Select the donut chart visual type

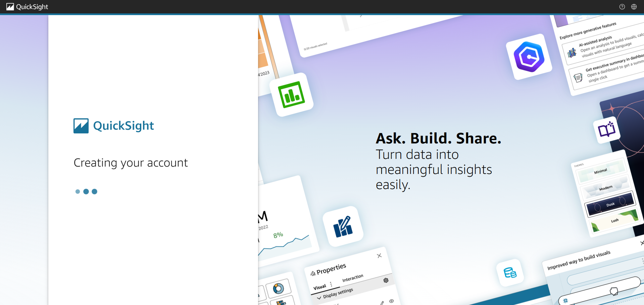click(278, 288)
